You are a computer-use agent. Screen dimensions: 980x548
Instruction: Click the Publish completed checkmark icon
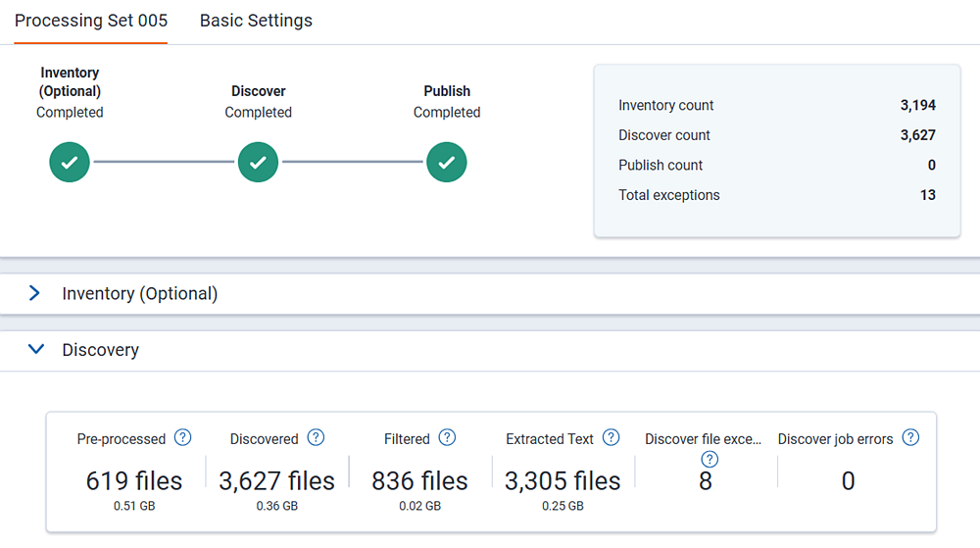[x=447, y=163]
